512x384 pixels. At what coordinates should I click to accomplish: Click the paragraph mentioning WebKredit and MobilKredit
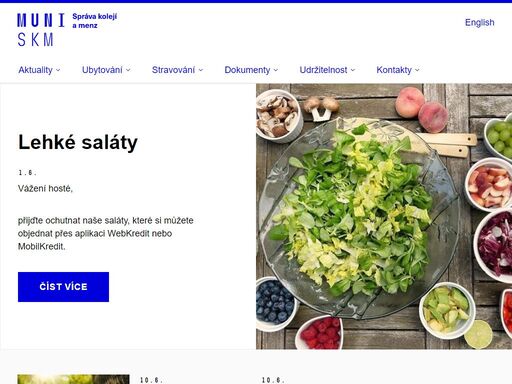[x=106, y=233]
